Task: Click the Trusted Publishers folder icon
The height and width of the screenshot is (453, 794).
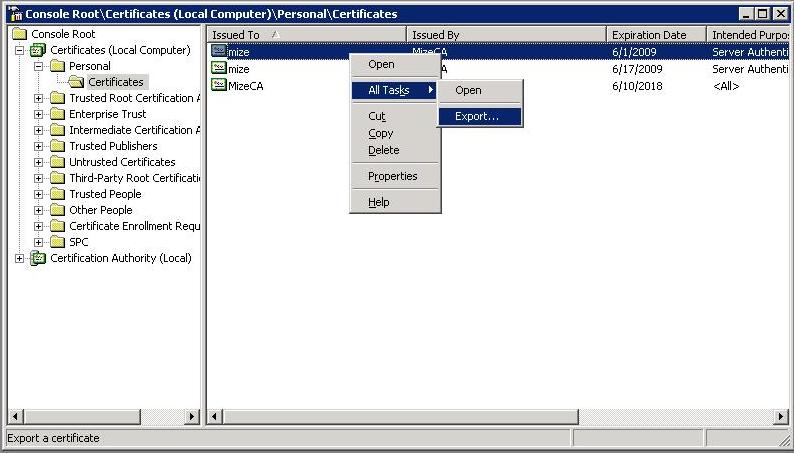Action: 57,146
